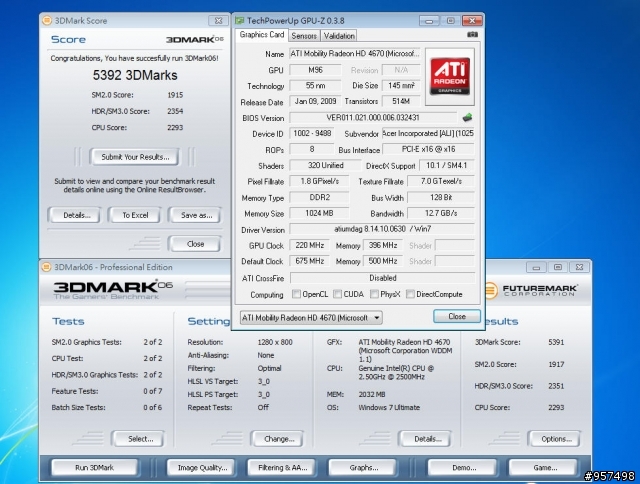
Task: Click the Futuremark Corporation logo
Action: 531,290
